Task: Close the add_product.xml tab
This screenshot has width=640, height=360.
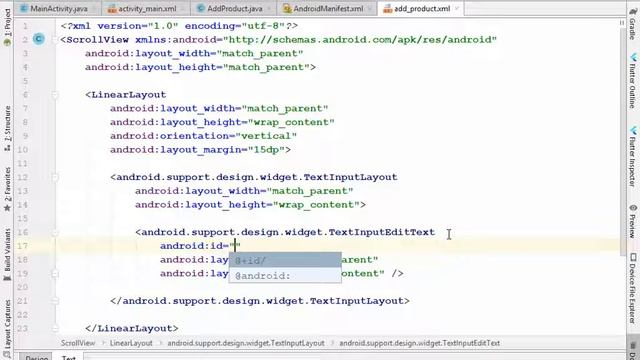Action: pyautogui.click(x=457, y=9)
